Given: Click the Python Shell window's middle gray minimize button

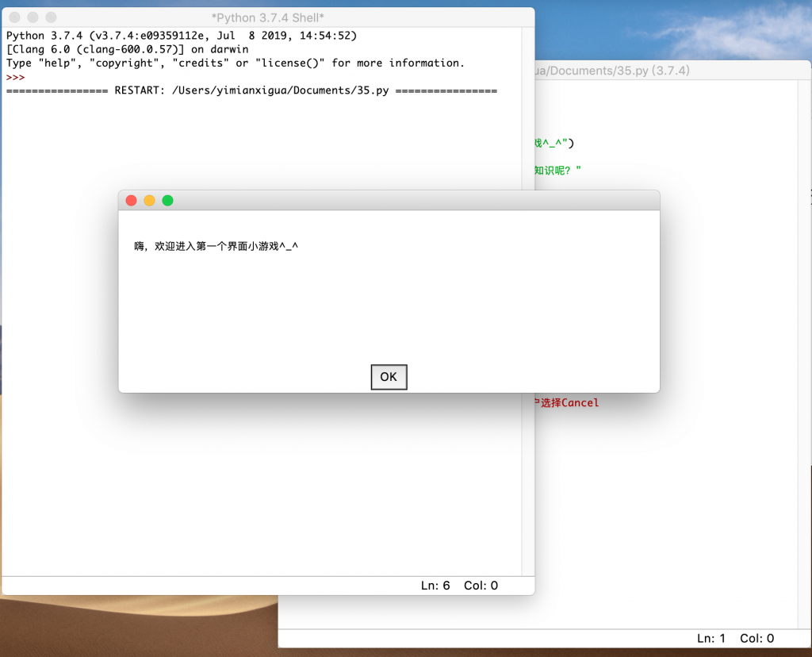Looking at the screenshot, I should [33, 17].
